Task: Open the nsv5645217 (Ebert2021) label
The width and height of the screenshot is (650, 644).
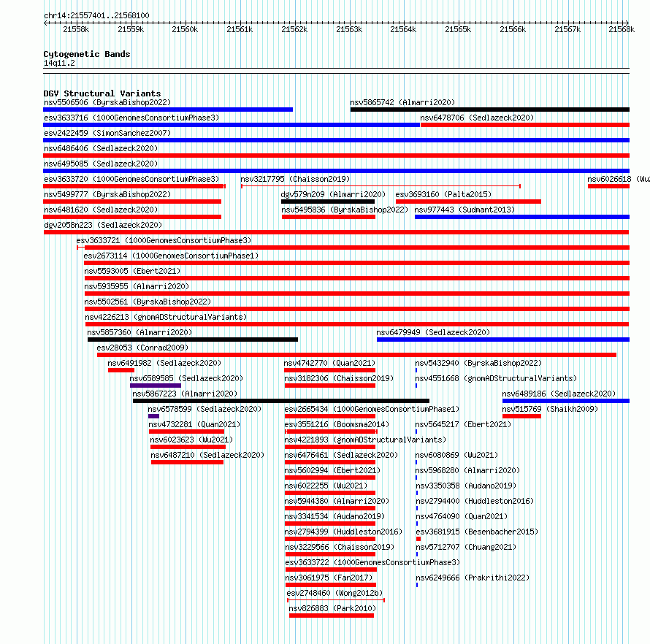Action: [463, 424]
